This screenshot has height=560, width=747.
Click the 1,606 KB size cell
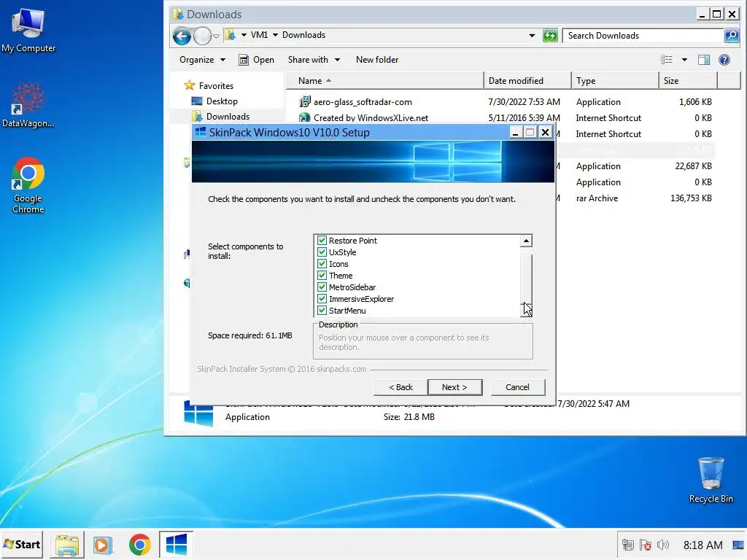695,102
